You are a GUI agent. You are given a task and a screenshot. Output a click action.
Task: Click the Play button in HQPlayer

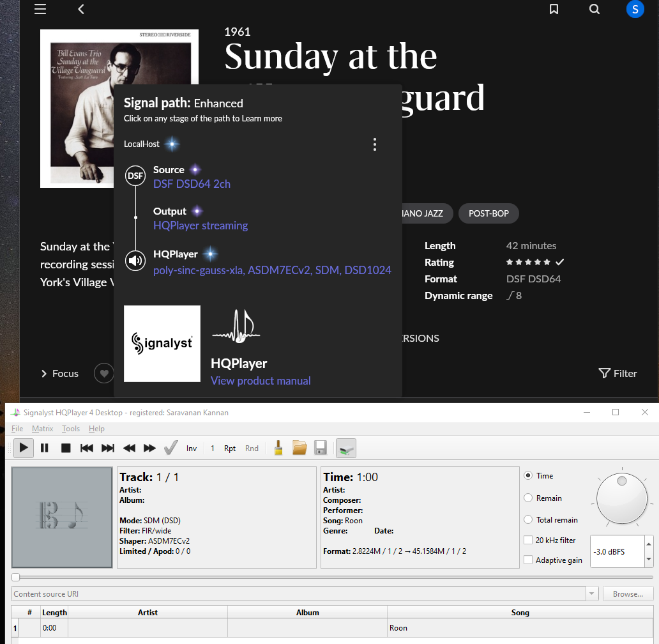tap(24, 448)
